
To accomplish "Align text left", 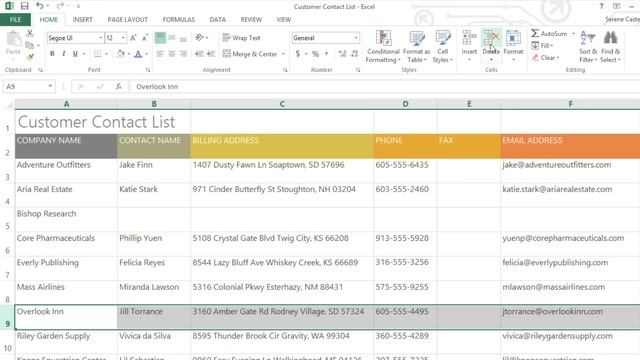I will pos(160,54).
